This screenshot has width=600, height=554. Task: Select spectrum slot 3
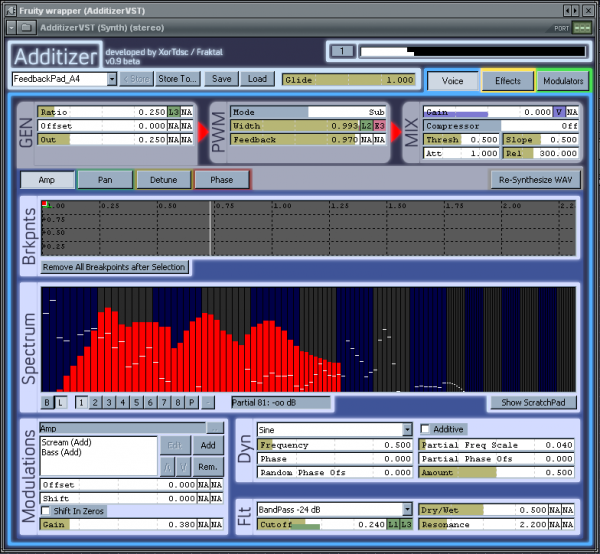point(109,402)
